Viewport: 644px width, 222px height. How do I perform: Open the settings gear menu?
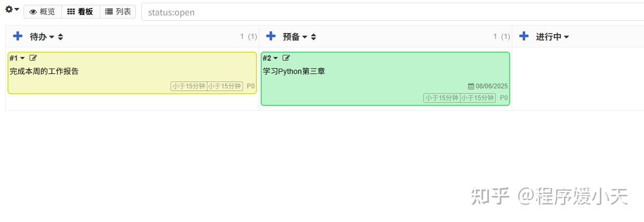(x=12, y=10)
